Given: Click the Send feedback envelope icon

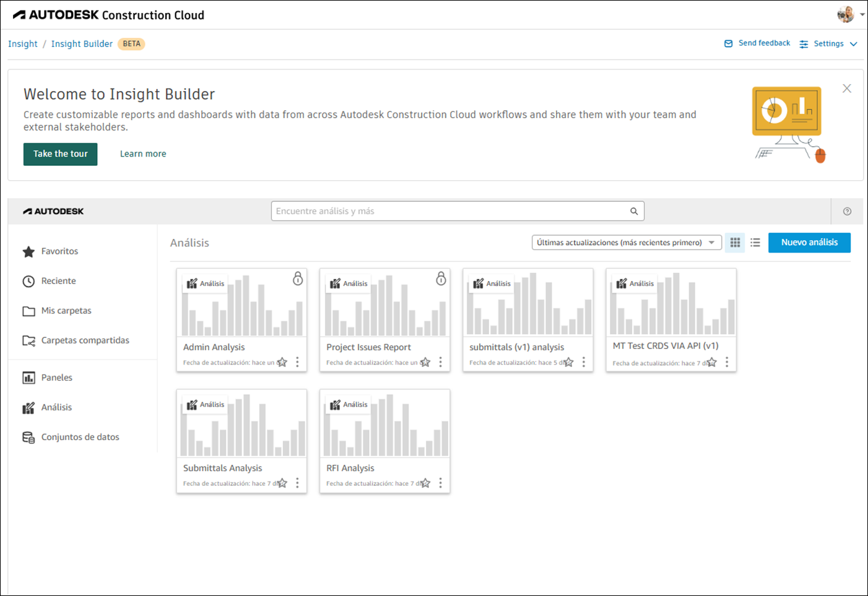Looking at the screenshot, I should pyautogui.click(x=727, y=43).
